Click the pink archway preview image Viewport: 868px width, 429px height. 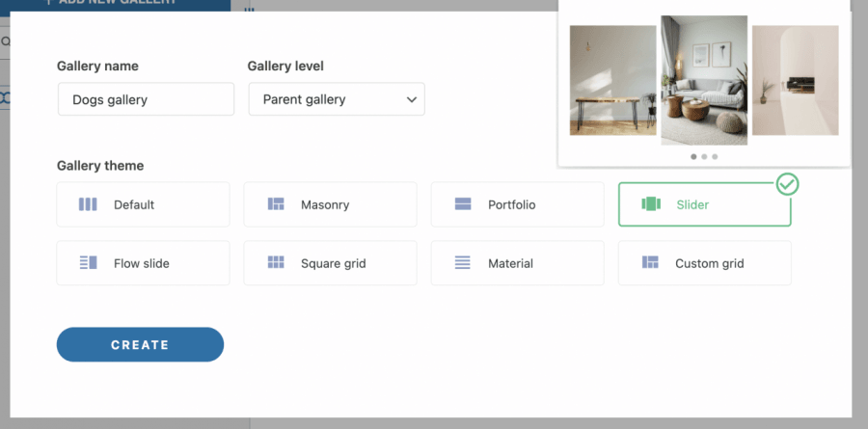(x=795, y=80)
